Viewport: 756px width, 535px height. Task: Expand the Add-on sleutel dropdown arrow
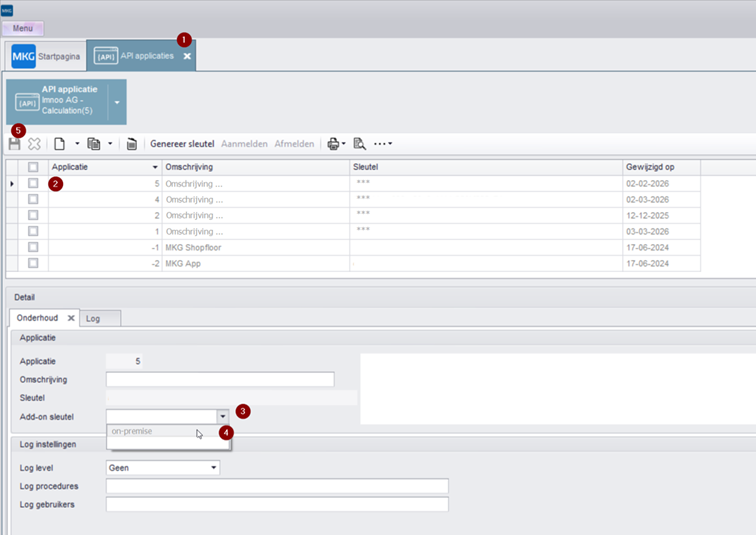[222, 415]
